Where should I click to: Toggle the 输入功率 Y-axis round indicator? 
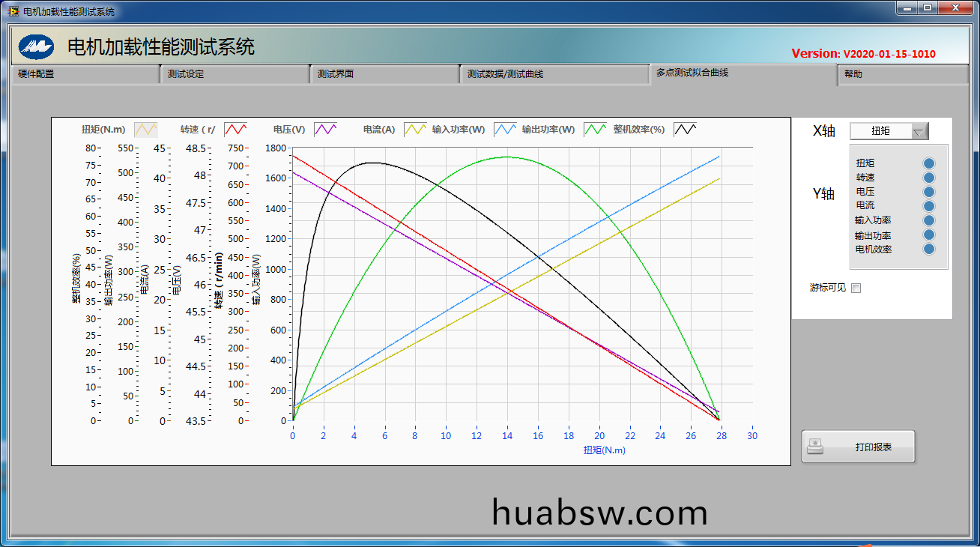tap(929, 220)
